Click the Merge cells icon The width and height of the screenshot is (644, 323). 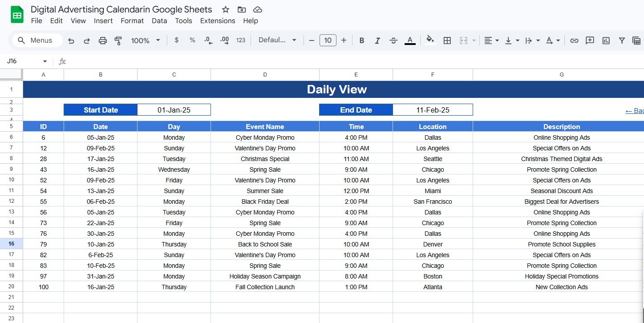[463, 40]
